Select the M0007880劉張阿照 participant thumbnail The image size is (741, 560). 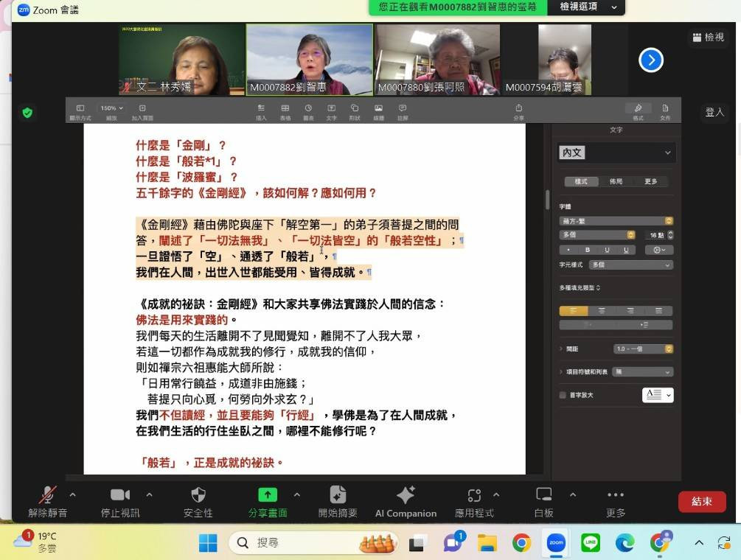[437, 59]
